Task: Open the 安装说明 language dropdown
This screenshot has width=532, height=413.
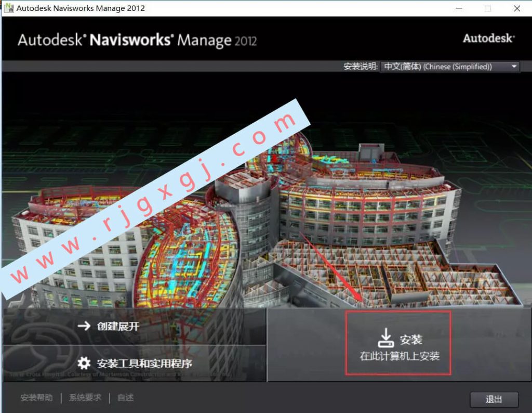Action: tap(450, 67)
